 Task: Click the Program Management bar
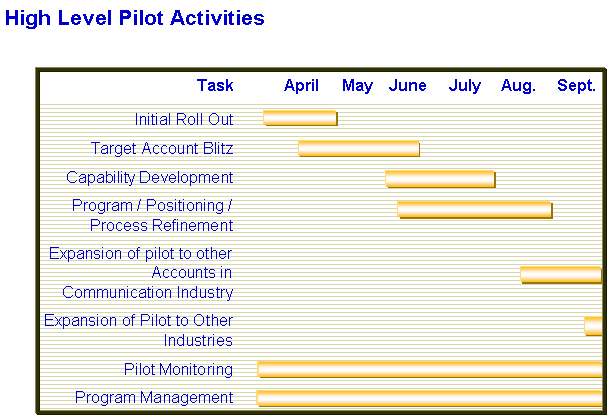point(429,398)
